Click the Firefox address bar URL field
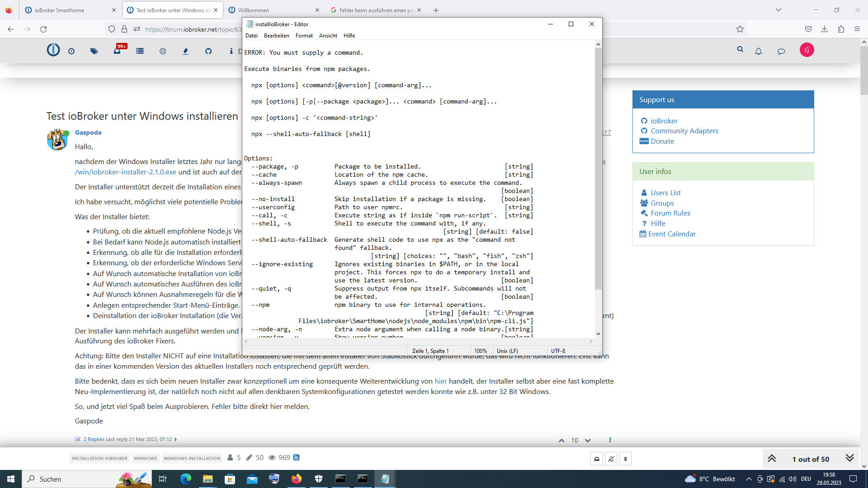This screenshot has width=868, height=488. 193,29
